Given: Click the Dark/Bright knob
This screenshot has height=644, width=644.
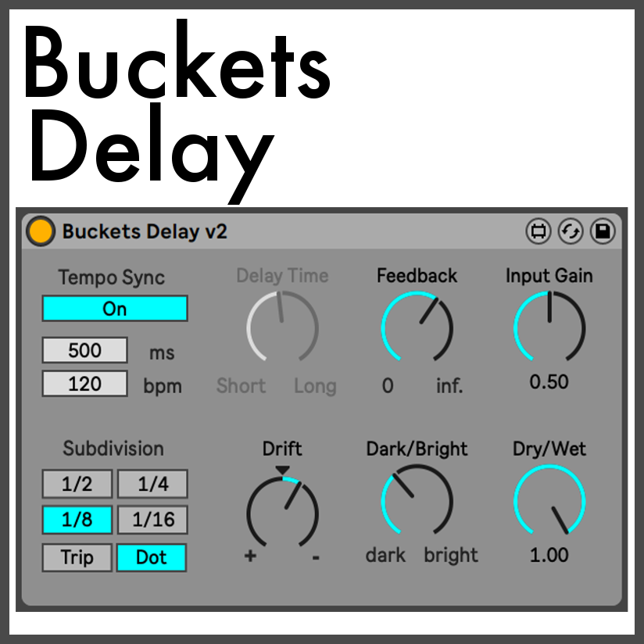Looking at the screenshot, I should click(x=417, y=500).
